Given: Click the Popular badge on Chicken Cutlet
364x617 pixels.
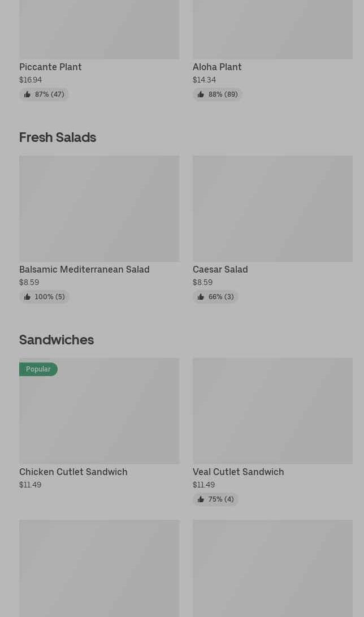Looking at the screenshot, I should (38, 369).
